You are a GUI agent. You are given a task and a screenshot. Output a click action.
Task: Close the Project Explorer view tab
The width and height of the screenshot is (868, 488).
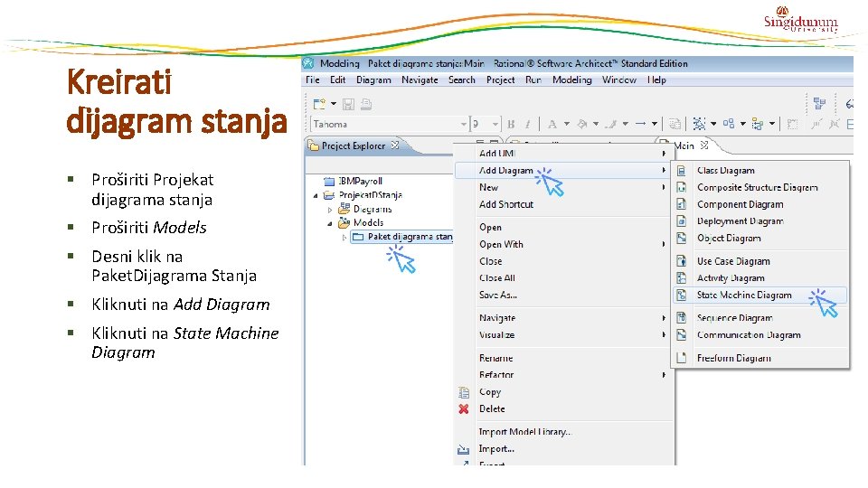(395, 145)
